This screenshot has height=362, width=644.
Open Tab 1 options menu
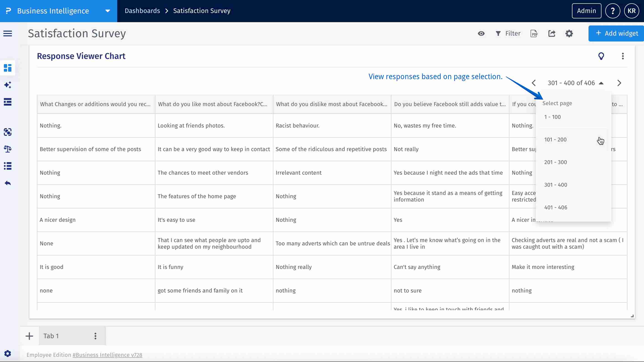tap(95, 336)
